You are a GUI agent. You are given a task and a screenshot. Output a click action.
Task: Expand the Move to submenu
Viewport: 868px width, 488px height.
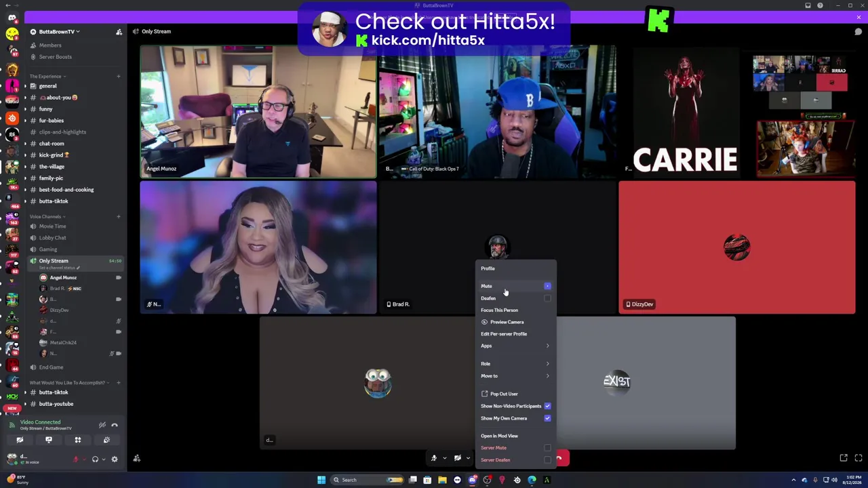(515, 376)
